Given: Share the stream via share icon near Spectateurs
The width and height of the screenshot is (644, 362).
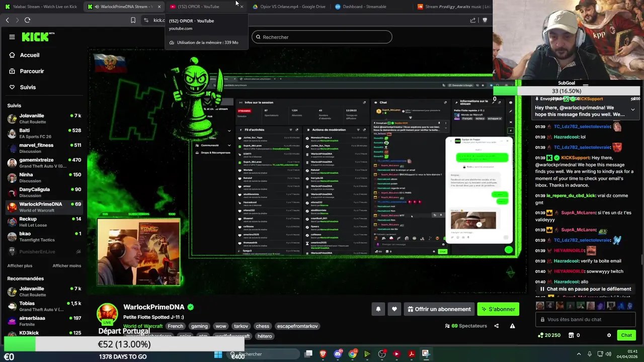Looking at the screenshot, I should pos(497,326).
